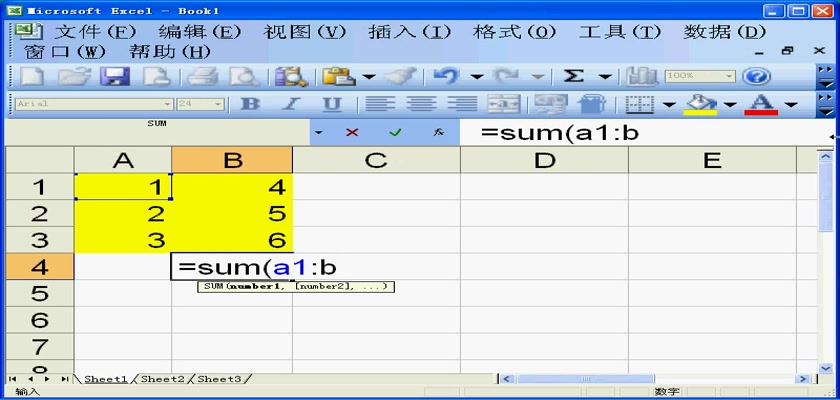Toggle Italic formatting

pyautogui.click(x=292, y=104)
